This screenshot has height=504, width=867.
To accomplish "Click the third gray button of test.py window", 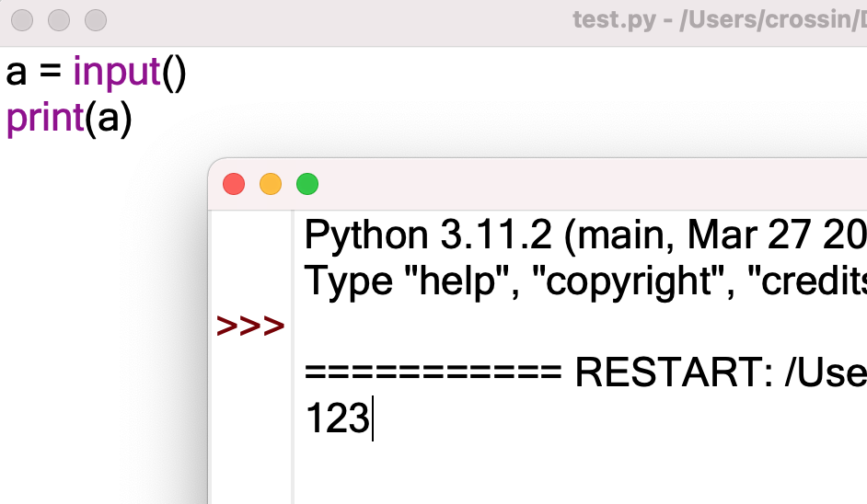I will point(96,20).
